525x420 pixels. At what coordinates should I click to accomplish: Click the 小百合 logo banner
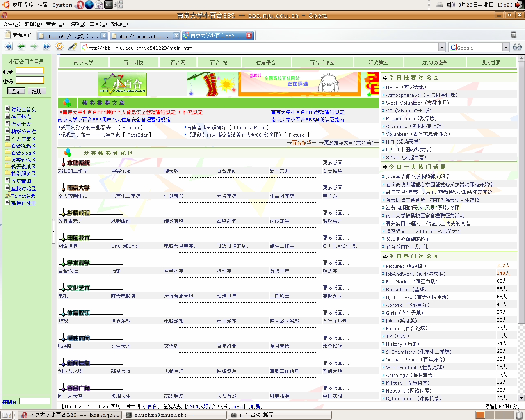pyautogui.click(x=122, y=84)
